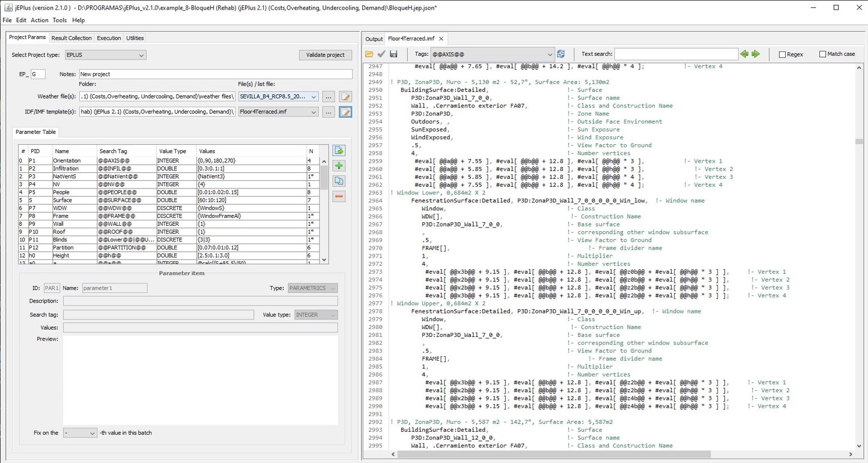
Task: Open the Tools menu
Action: point(59,20)
